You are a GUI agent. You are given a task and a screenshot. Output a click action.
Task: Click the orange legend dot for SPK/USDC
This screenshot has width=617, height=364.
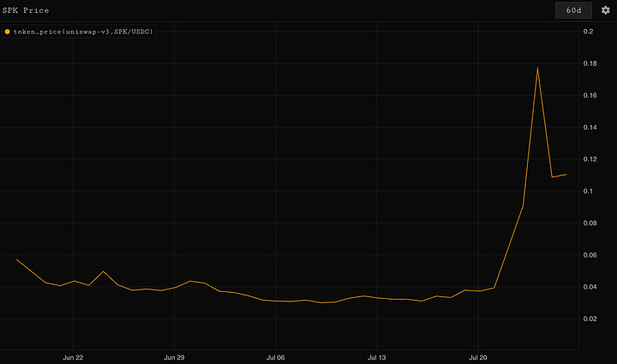point(7,32)
